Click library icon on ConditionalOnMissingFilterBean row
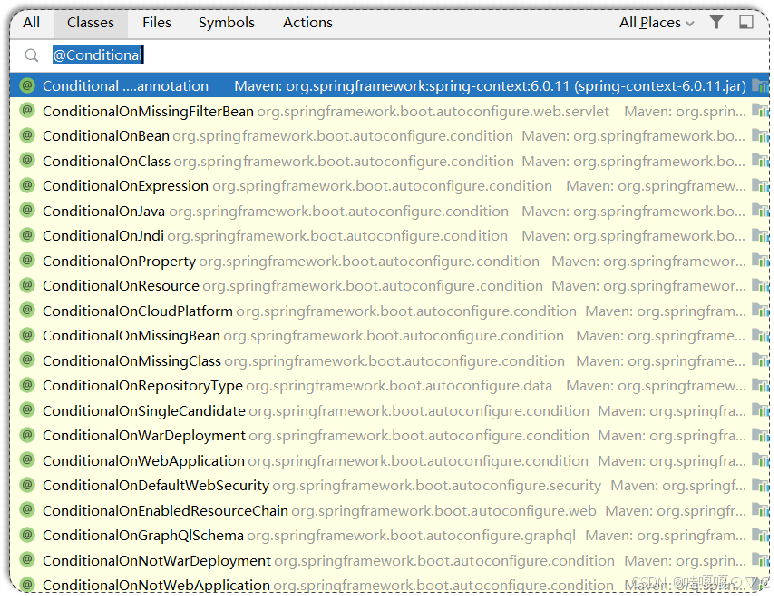Screen dimensions: 774x596 point(760,111)
